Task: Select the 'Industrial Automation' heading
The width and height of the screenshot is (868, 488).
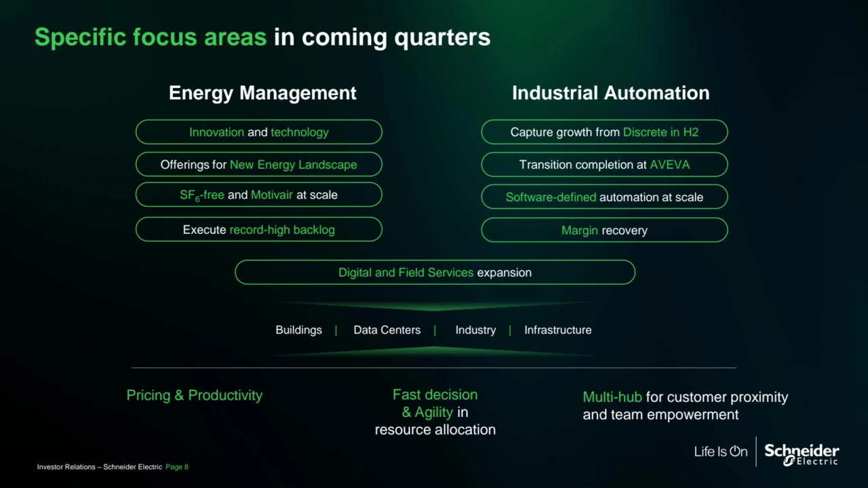Action: [x=610, y=93]
